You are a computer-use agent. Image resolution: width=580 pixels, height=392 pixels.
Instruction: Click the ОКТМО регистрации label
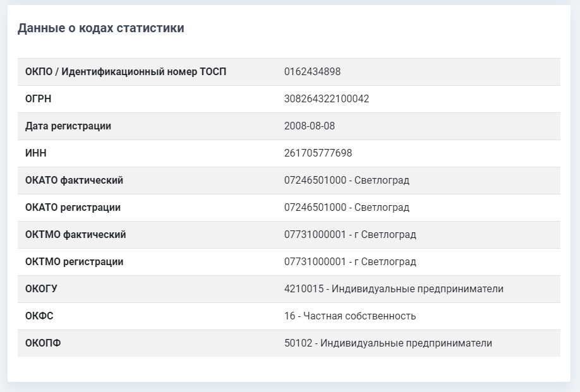[x=74, y=262]
